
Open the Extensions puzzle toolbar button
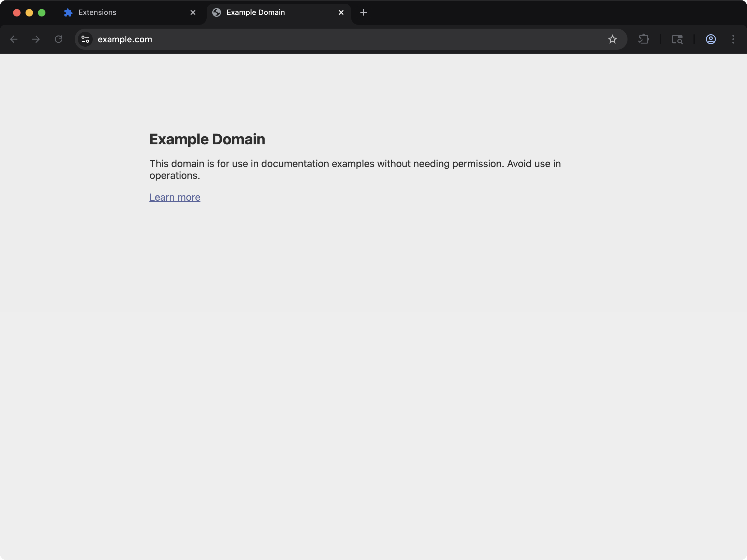tap(644, 39)
